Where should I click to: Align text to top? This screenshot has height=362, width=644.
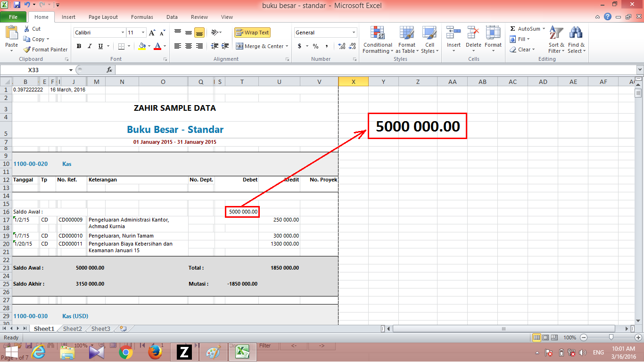coord(178,33)
